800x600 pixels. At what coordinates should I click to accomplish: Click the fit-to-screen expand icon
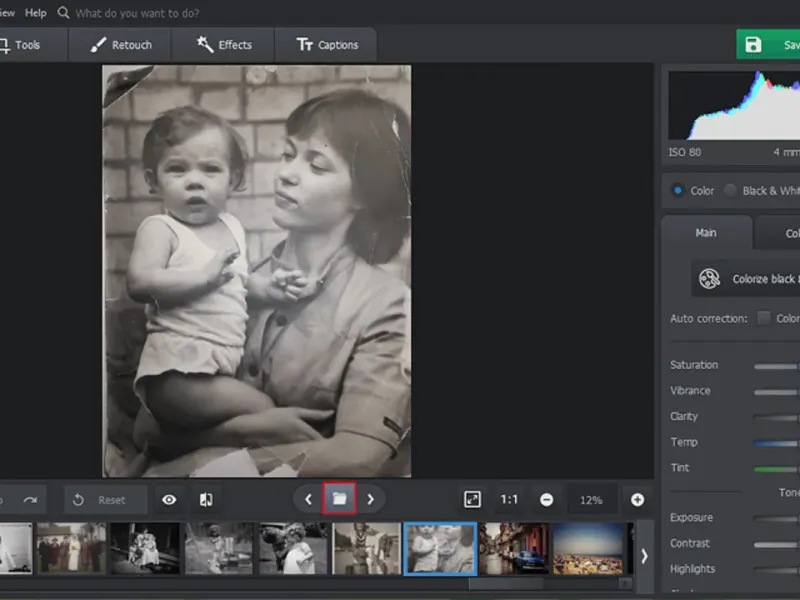472,499
